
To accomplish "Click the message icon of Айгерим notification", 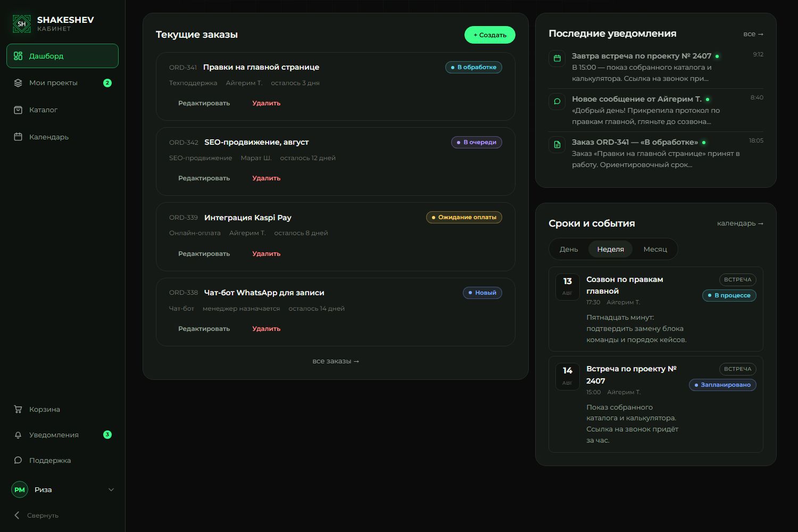I will (x=557, y=101).
